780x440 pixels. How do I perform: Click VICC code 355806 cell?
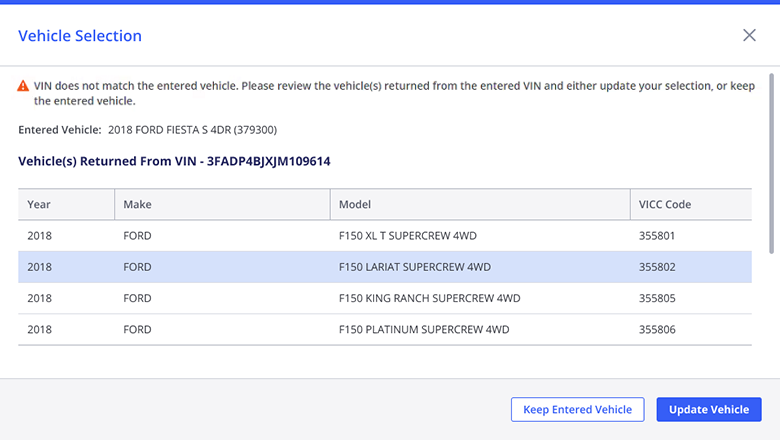pyautogui.click(x=657, y=330)
